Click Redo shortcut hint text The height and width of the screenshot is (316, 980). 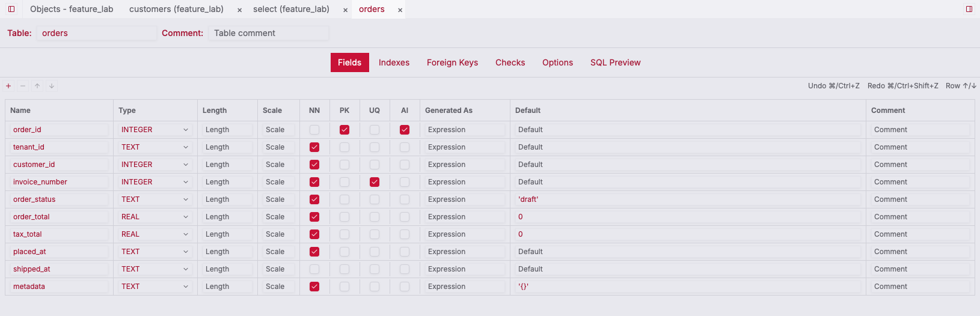902,86
